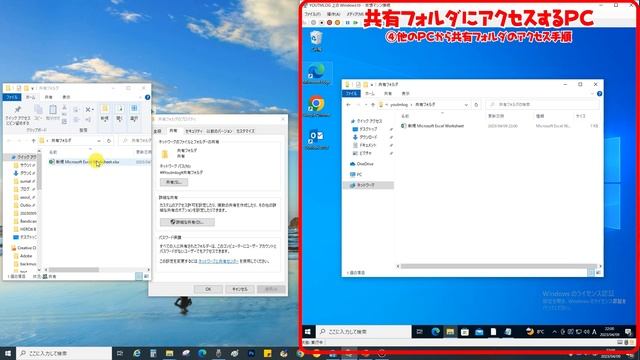Switch to 表示 ribbon tab in left Explorer
Screen dimensions: 640x360
click(66, 97)
